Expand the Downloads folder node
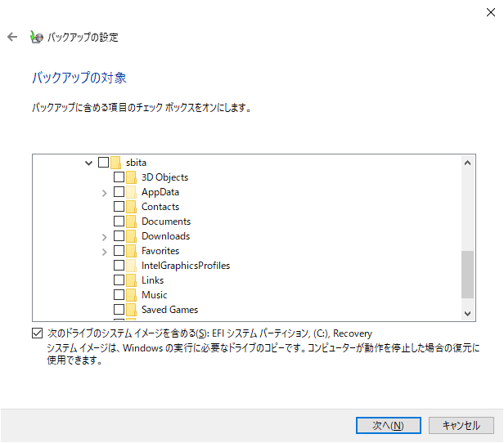504x443 pixels. (104, 237)
